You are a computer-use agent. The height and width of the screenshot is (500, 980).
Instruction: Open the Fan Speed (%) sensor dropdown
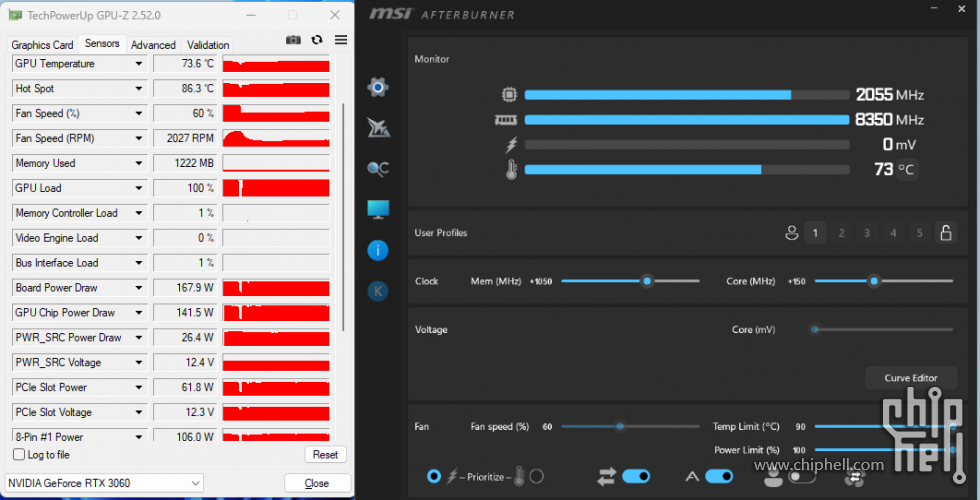point(139,114)
